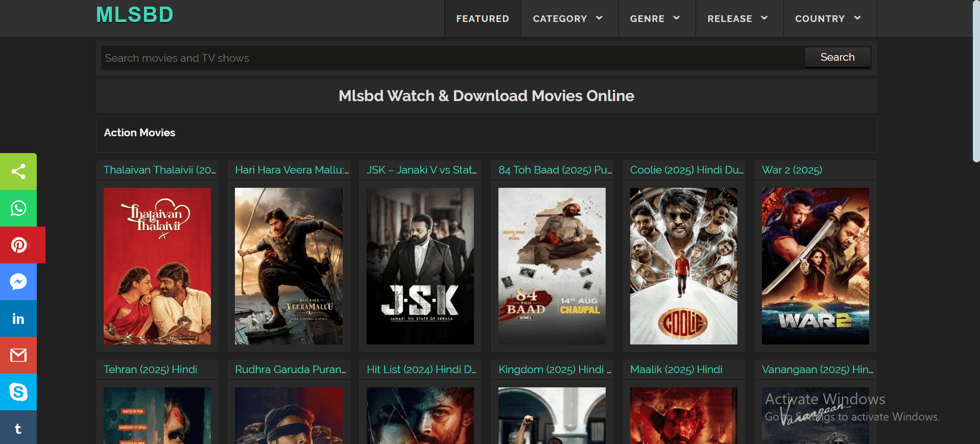Share on LinkedIn icon
Image resolution: width=980 pixels, height=444 pixels.
pyautogui.click(x=18, y=318)
